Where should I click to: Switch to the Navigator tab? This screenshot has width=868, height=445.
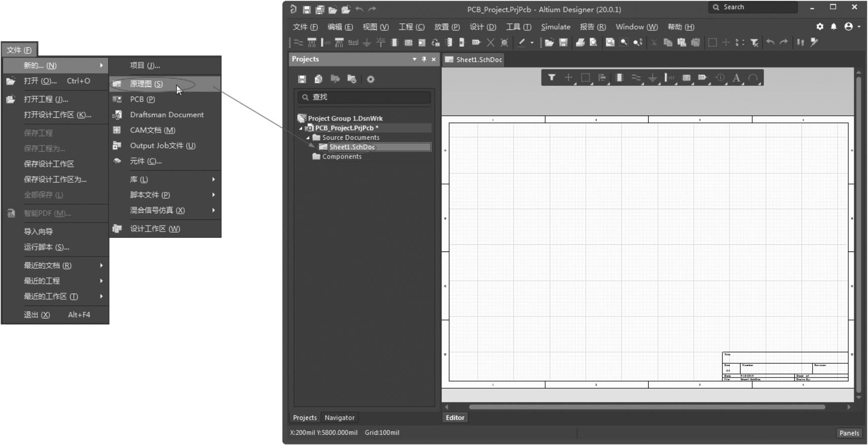click(x=339, y=418)
